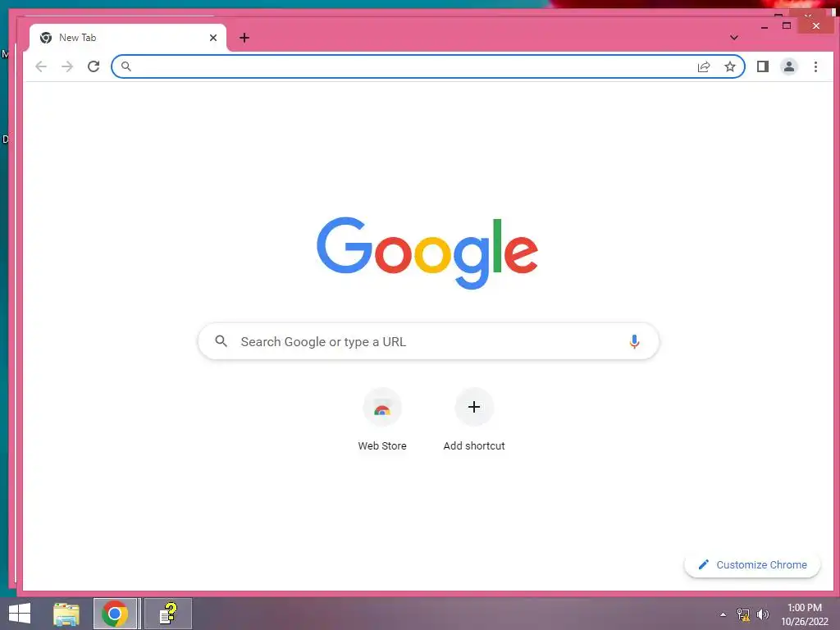This screenshot has height=630, width=840.
Task: Click the Search Google or type a URL box
Action: tap(428, 341)
